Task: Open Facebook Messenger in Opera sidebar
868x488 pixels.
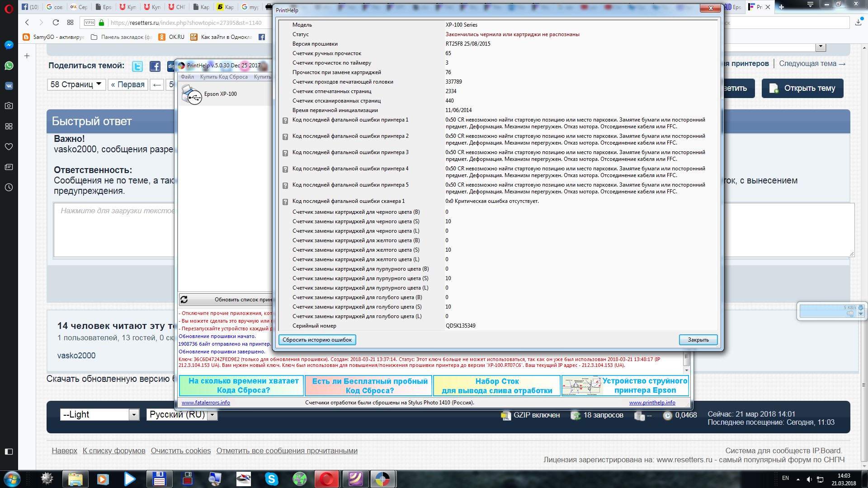Action: coord(9,45)
